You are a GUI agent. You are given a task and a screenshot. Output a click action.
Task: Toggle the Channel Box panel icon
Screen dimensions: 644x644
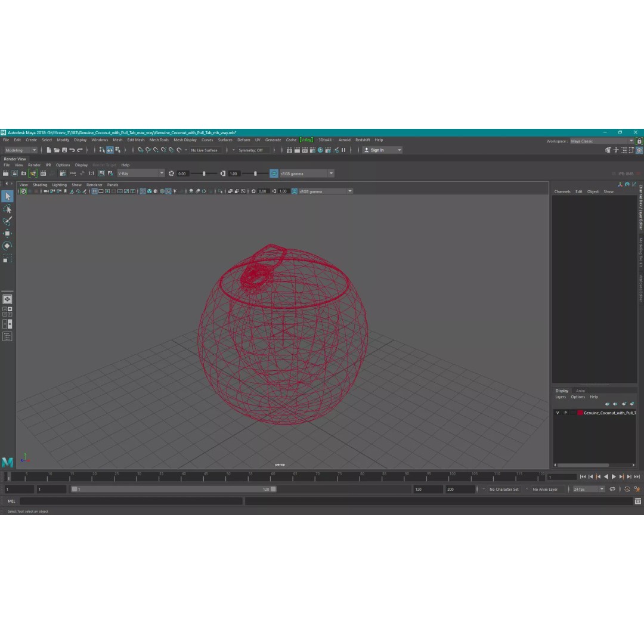[639, 150]
